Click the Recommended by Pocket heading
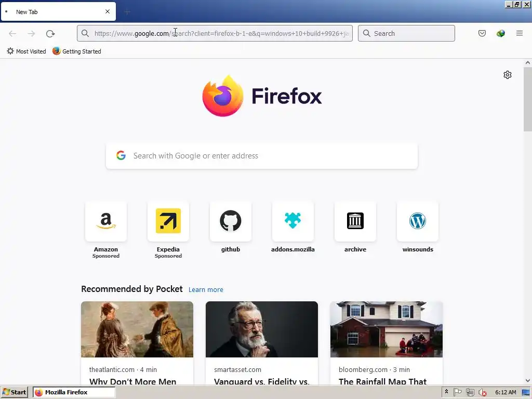The width and height of the screenshot is (532, 399). 131,289
